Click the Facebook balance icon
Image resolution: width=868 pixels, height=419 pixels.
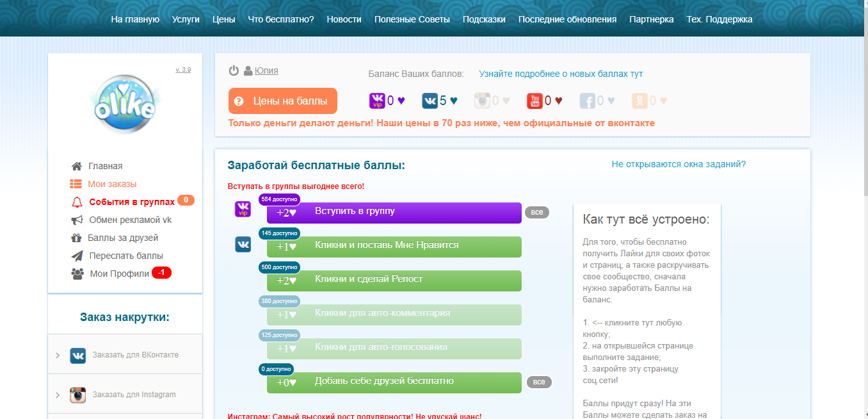pos(587,101)
